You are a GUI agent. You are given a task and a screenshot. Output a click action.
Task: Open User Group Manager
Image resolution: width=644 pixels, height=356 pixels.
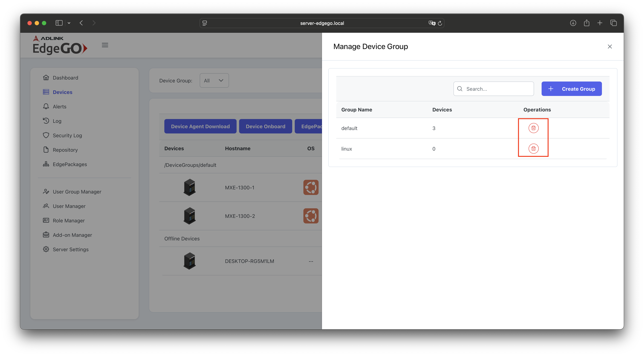pos(77,192)
